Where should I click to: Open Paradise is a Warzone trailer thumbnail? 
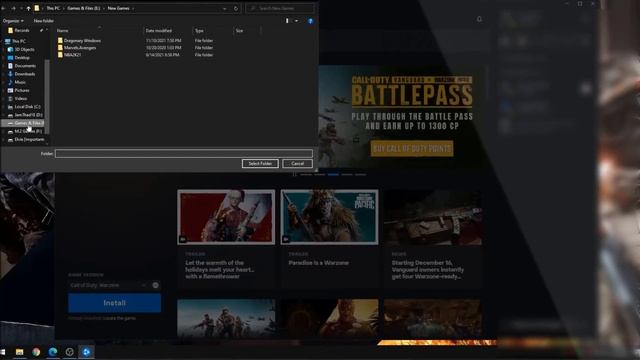click(x=329, y=217)
